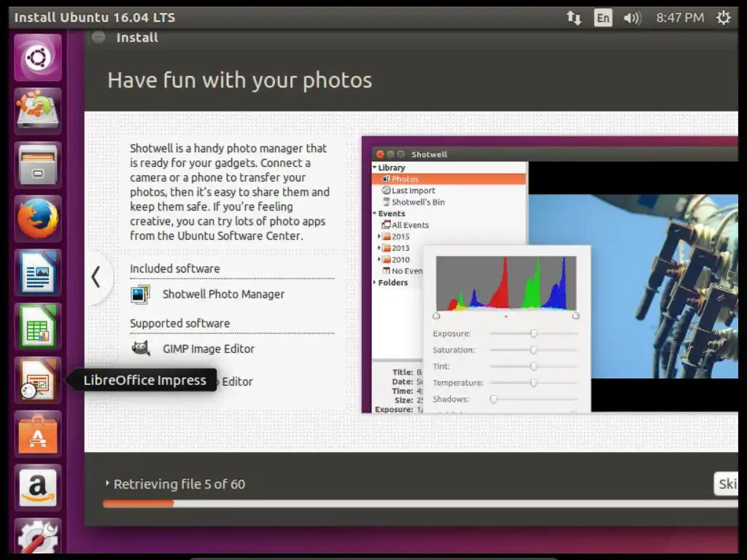Viewport: 747px width, 560px height.
Task: Select All Events in Shotwell sidebar
Action: click(405, 225)
